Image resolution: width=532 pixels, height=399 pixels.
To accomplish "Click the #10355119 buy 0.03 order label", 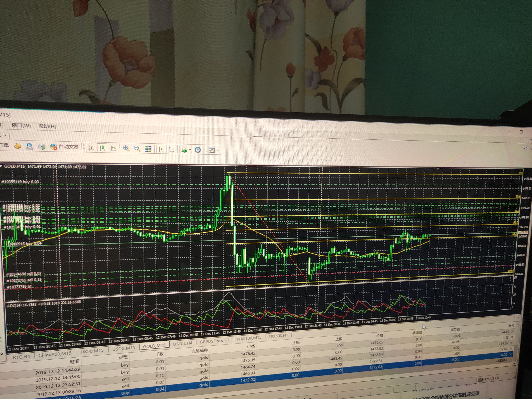I will pyautogui.click(x=20, y=182).
